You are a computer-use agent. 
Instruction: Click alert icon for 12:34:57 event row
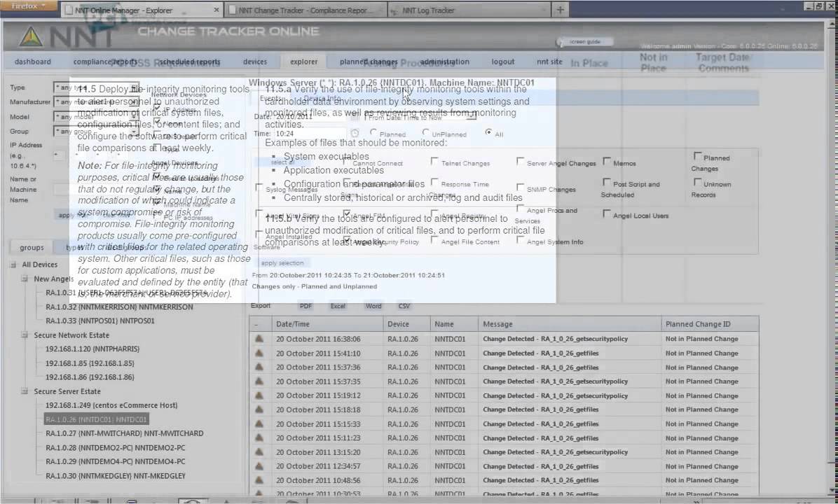259,466
